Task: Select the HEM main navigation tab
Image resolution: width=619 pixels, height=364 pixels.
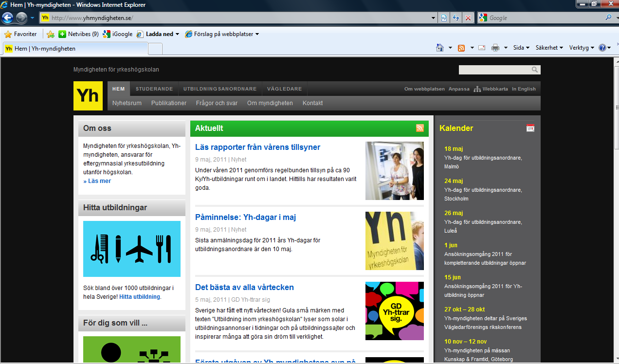Action: pyautogui.click(x=119, y=89)
